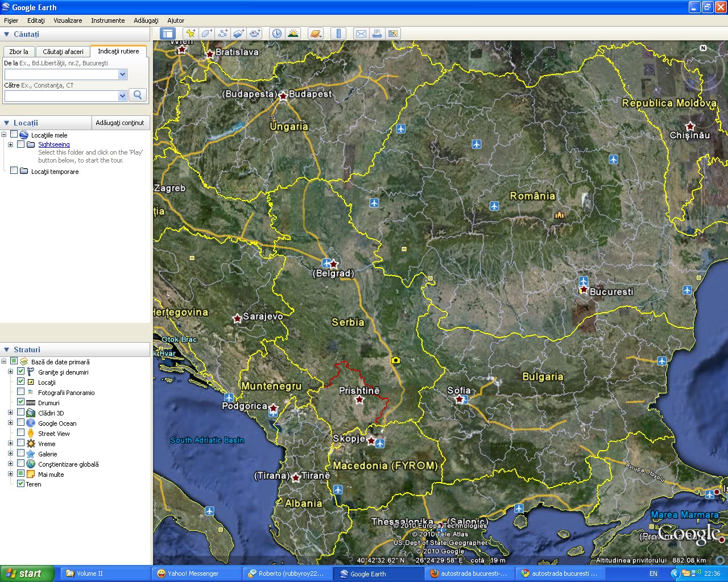Collapse the Căutați panel triangle
Viewport: 728px width, 582px height.
coord(7,34)
